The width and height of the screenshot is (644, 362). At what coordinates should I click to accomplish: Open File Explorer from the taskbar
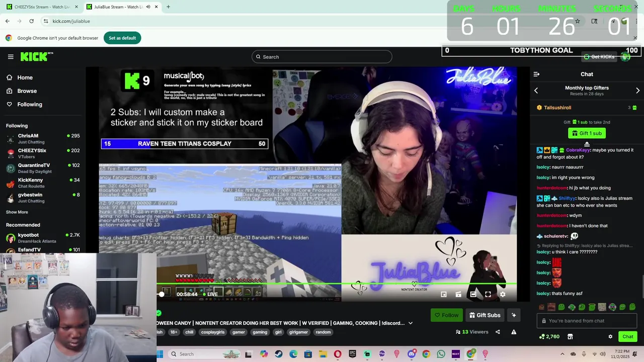pyautogui.click(x=323, y=354)
